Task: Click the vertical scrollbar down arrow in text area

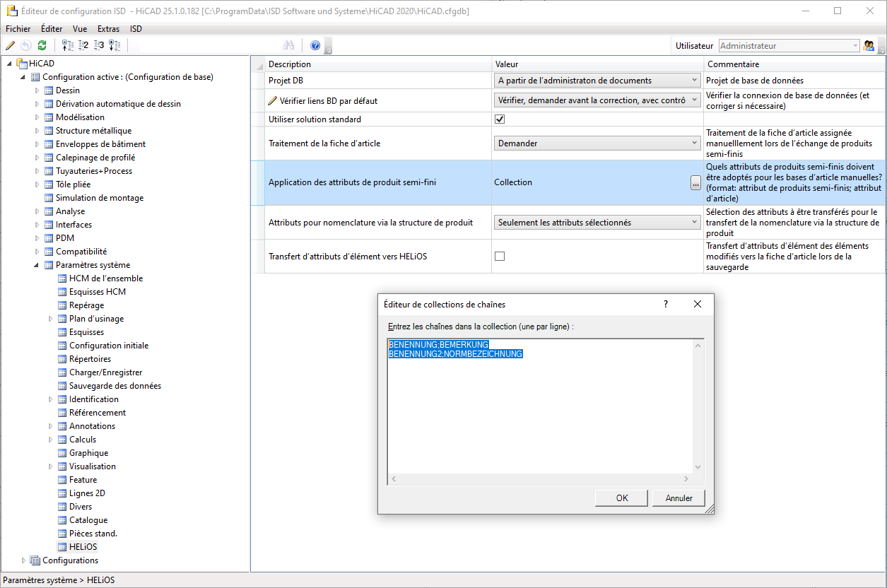Action: point(698,467)
